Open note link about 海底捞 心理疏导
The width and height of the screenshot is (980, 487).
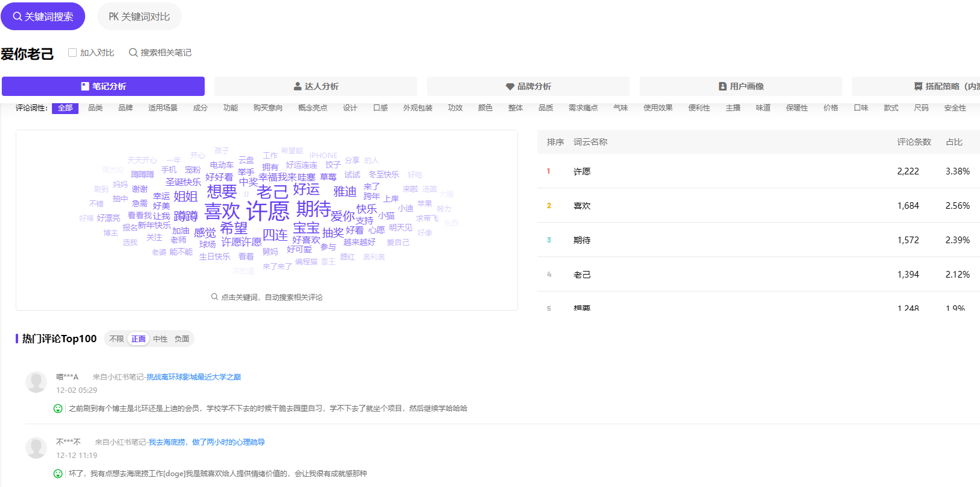click(207, 442)
